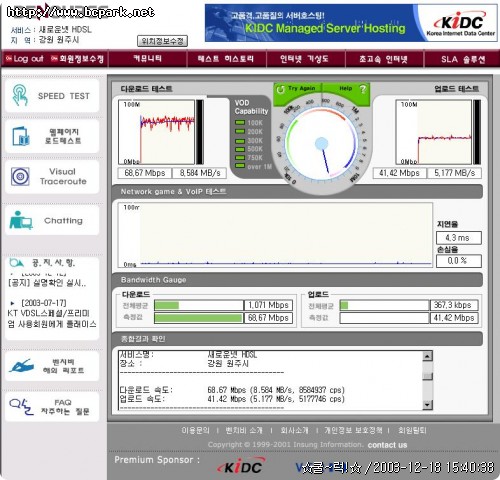The width and height of the screenshot is (500, 480).
Task: Click the 0.0 % loss value
Action: [459, 261]
